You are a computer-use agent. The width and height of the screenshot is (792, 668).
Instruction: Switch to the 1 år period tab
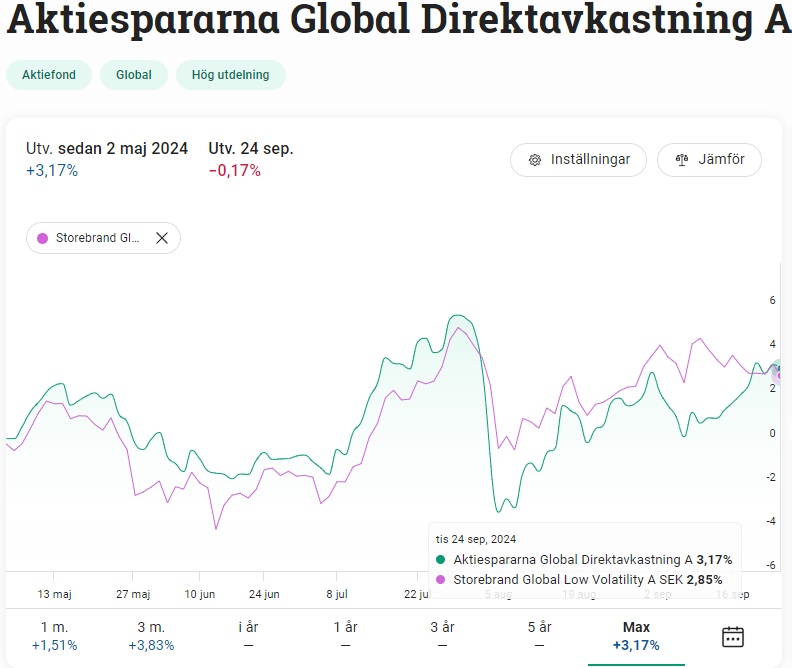tap(345, 636)
